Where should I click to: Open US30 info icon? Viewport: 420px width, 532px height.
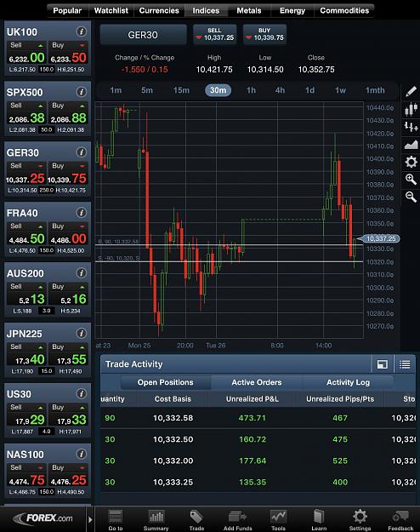(81, 393)
